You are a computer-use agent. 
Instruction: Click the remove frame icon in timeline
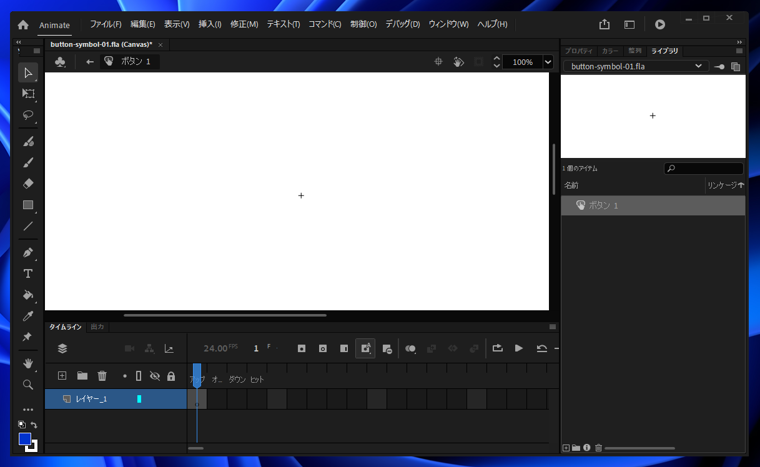[x=387, y=349]
